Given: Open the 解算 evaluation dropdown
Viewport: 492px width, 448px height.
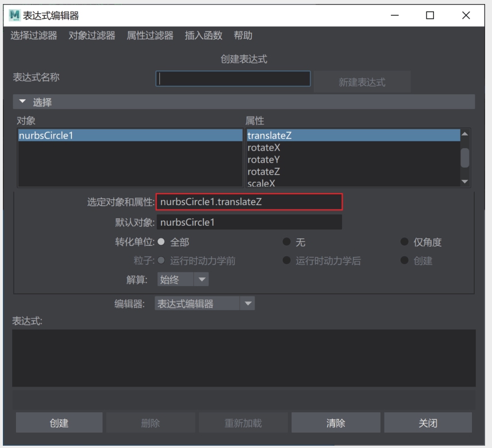Looking at the screenshot, I should coord(183,280).
